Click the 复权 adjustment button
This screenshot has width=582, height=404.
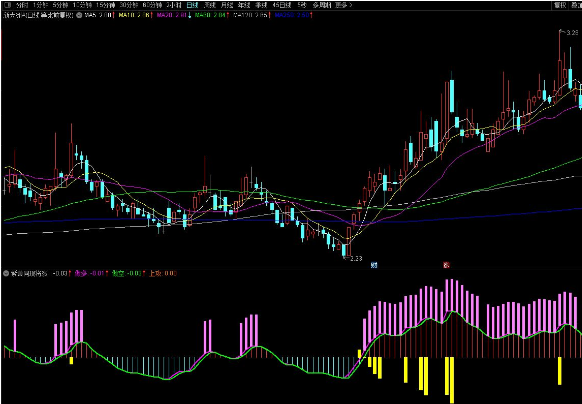560,5
